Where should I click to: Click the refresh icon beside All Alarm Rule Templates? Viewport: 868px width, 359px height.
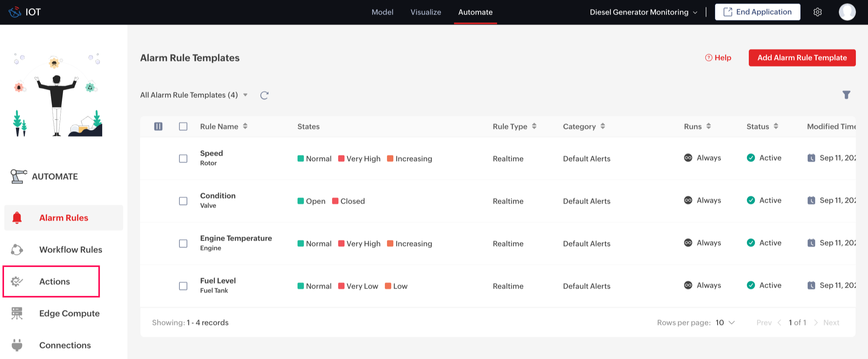(264, 95)
